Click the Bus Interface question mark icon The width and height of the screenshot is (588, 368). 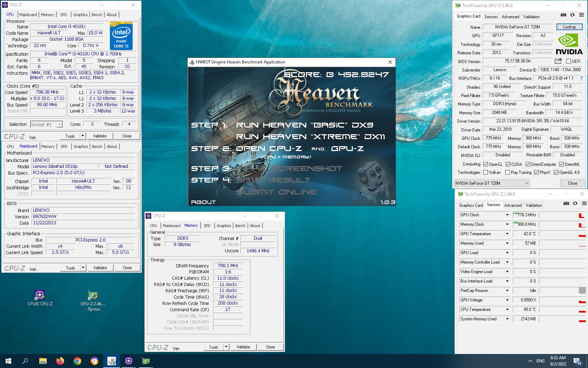pos(581,78)
